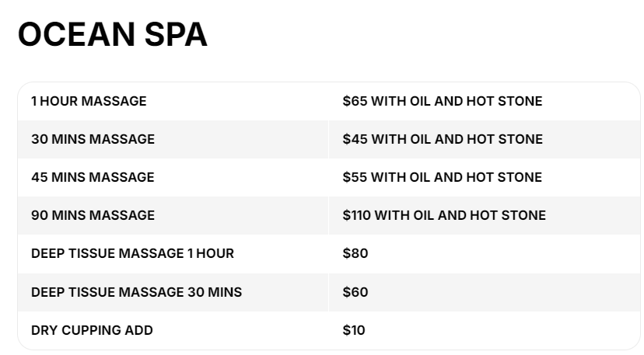Click the $110 WITH OIL AND HOT STONE price
This screenshot has width=644, height=355.
443,215
